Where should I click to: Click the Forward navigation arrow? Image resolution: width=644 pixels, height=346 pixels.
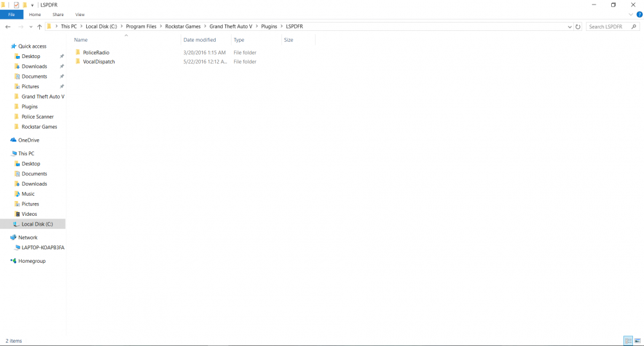pos(21,26)
